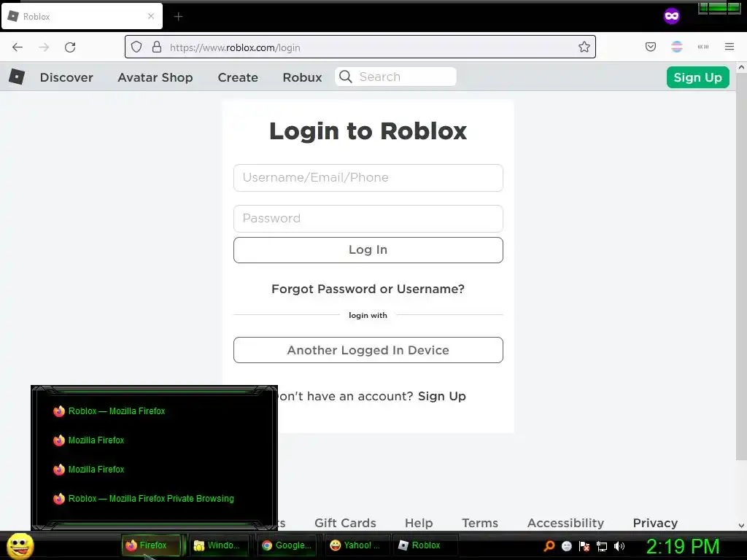
Task: Open the network connection tray icon
Action: click(x=602, y=546)
